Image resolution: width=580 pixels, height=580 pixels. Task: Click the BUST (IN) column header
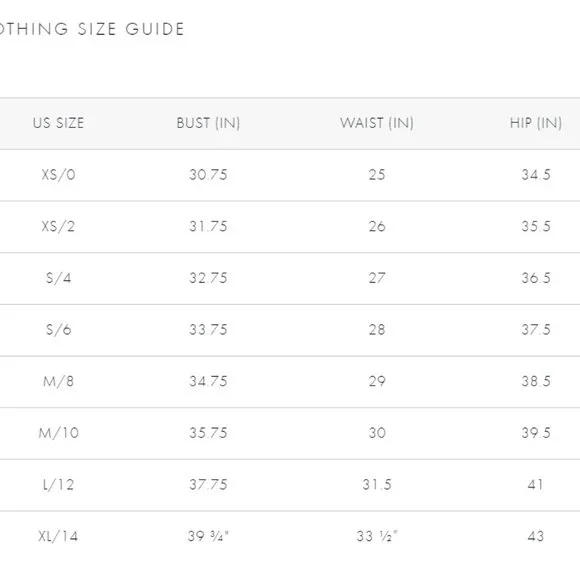click(x=208, y=123)
